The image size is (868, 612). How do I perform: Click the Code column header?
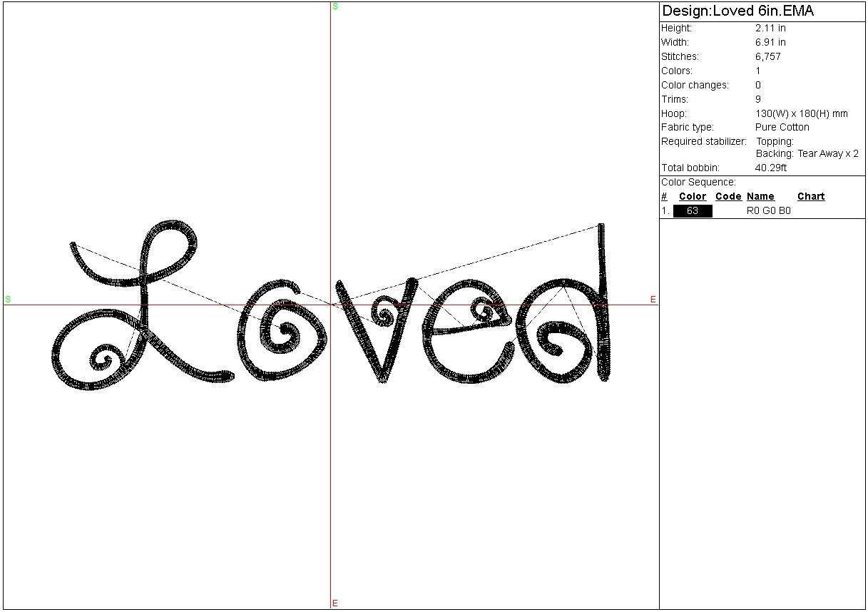coord(728,197)
